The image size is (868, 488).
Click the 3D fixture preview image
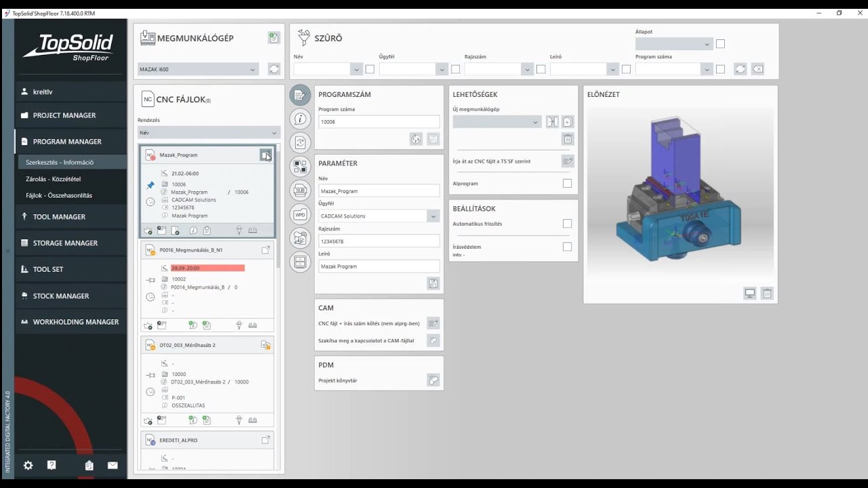point(680,192)
